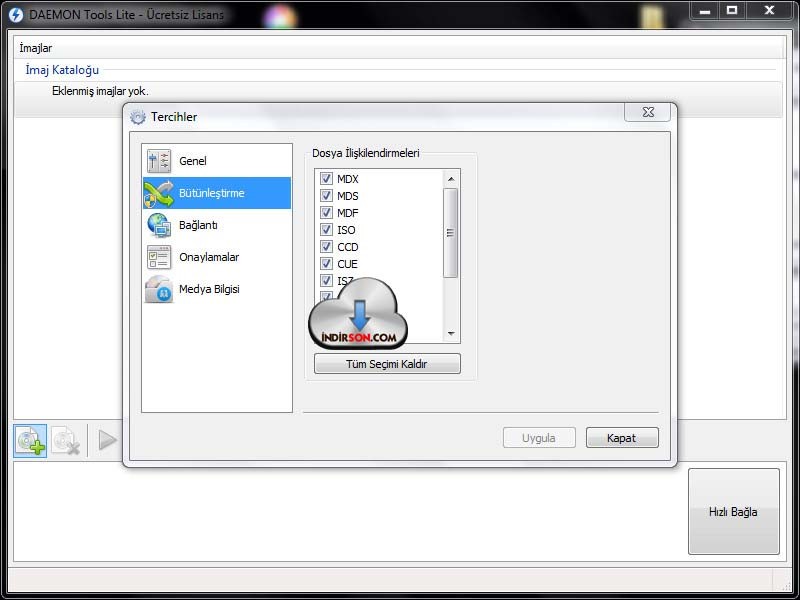The height and width of the screenshot is (600, 800).
Task: Uncheck the MDX file association
Action: (x=327, y=179)
